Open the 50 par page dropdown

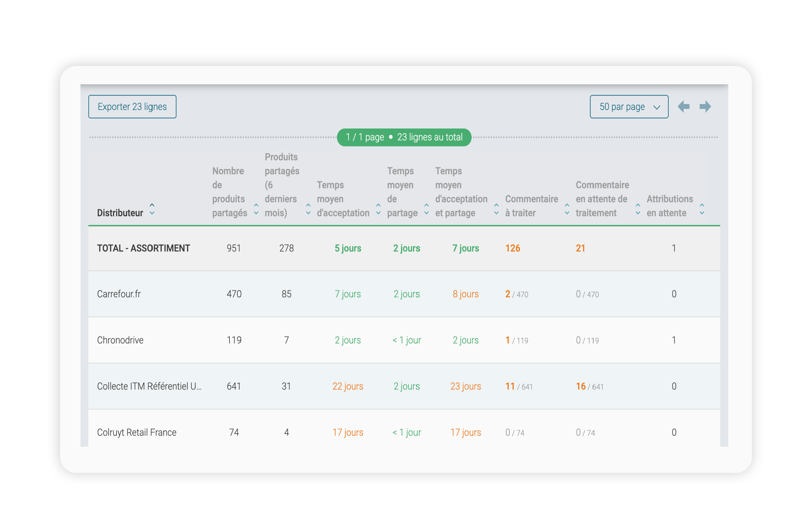point(629,107)
